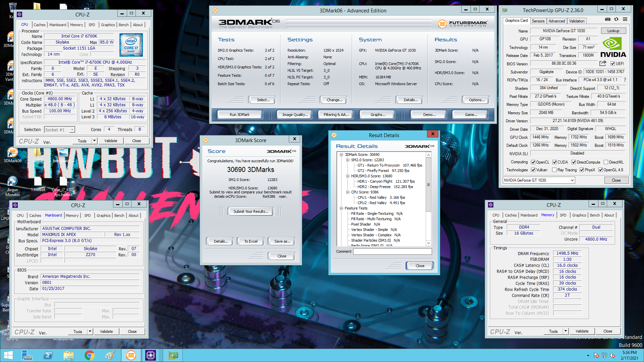The image size is (644, 362).
Task: Open Tools dropdown arrow in Mainboard CPU-Z window
Action: tap(90, 331)
